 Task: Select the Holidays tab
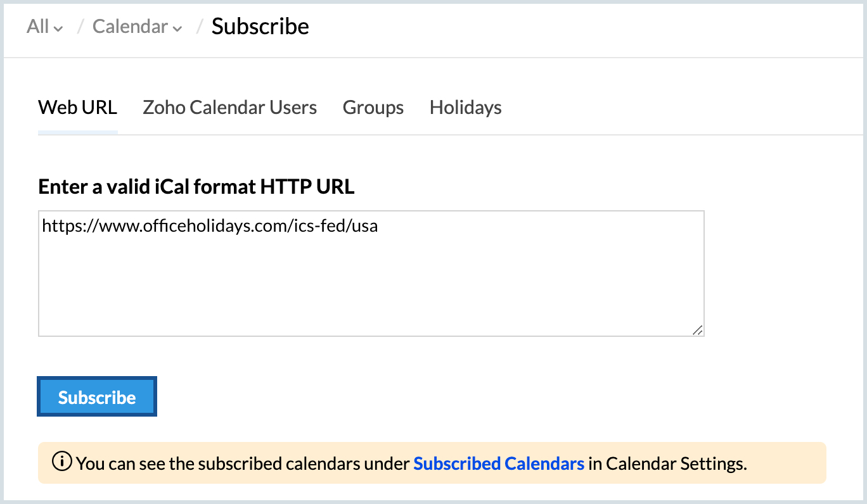coord(466,108)
